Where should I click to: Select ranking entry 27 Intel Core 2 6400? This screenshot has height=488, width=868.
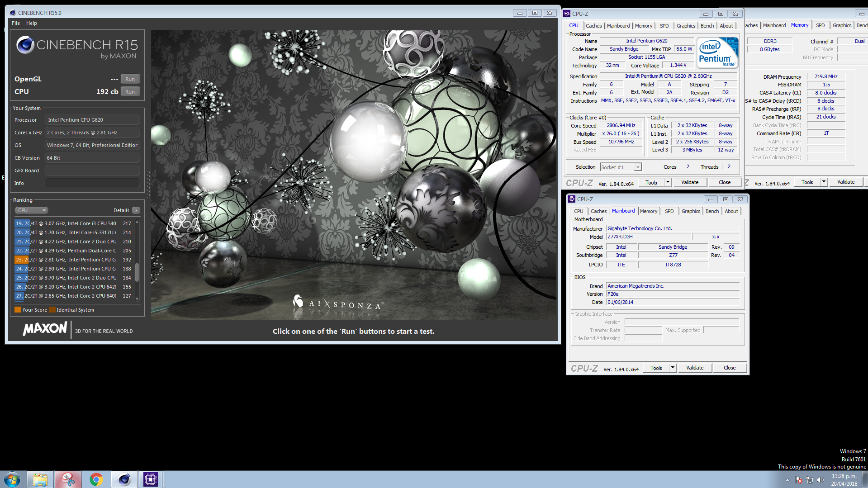tap(73, 296)
